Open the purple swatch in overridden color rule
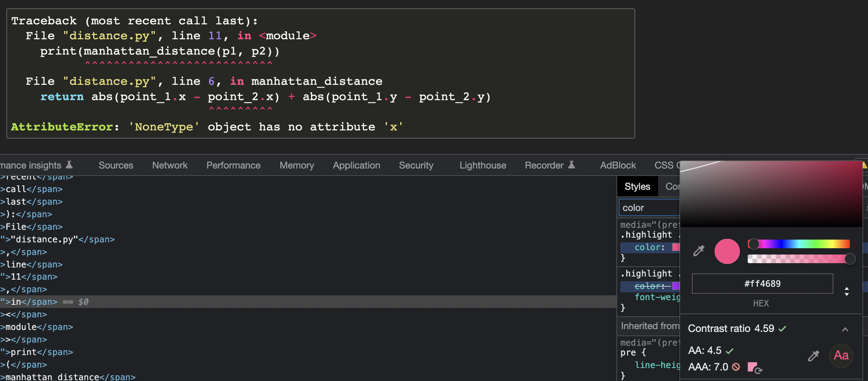This screenshot has height=381, width=868. tap(676, 286)
